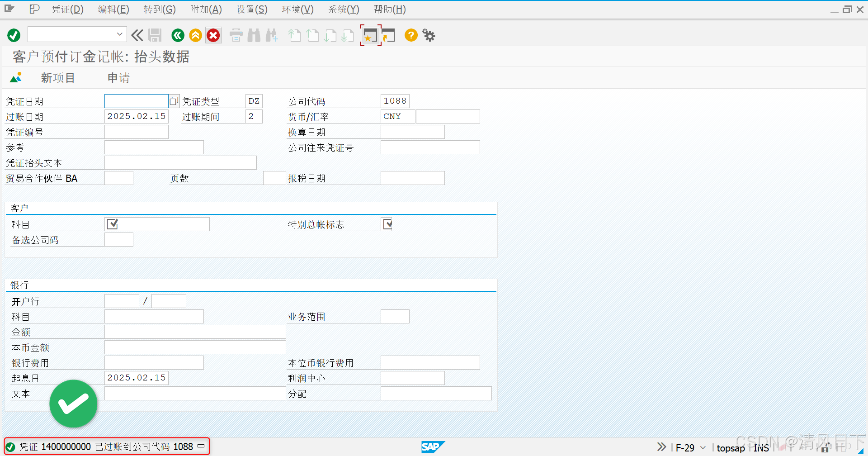Click the Save document icon
Screen dimensions: 868x456
pos(155,35)
